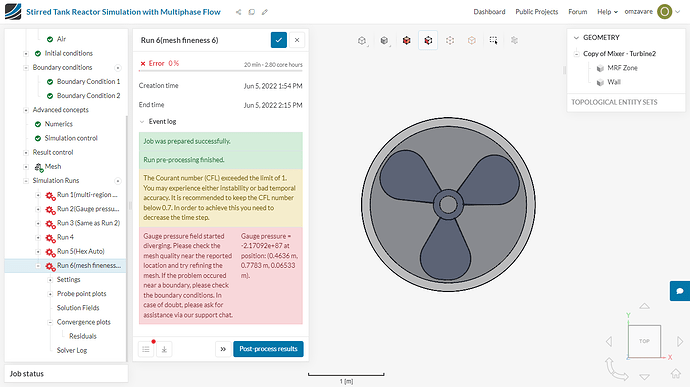Click the Error 0% progress bar

coord(220,71)
